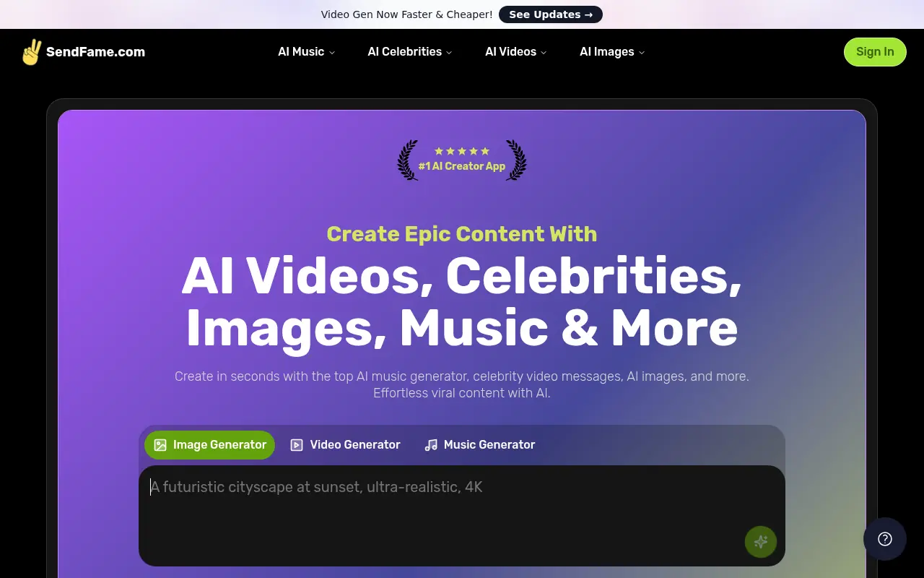Click the SendFame.com title link
924x578 pixels.
click(x=95, y=51)
